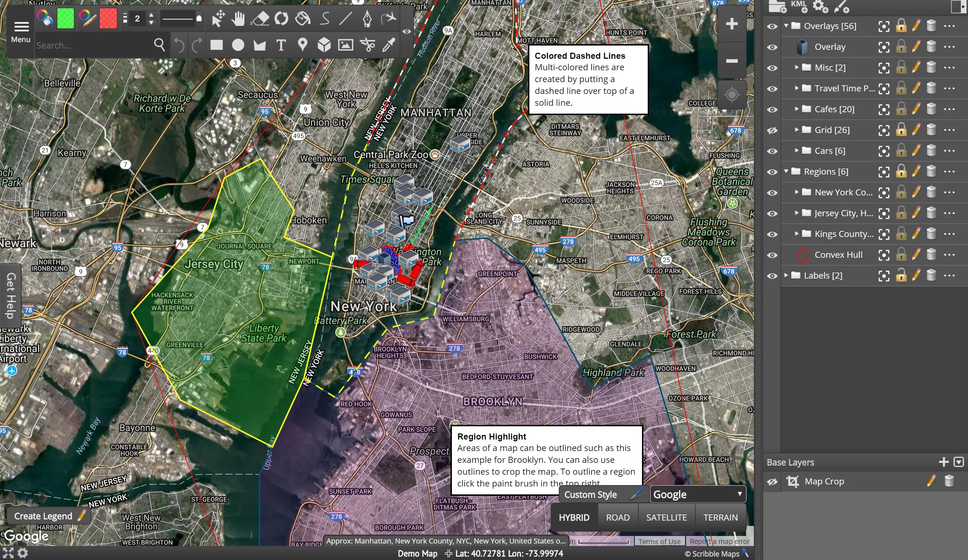968x560 pixels.
Task: Toggle lock on the Regions [6] folder
Action: [901, 171]
